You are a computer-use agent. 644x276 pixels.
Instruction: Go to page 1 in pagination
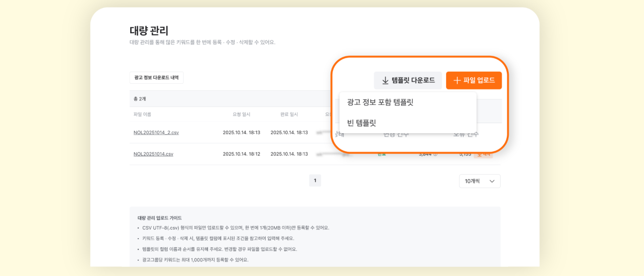click(315, 181)
